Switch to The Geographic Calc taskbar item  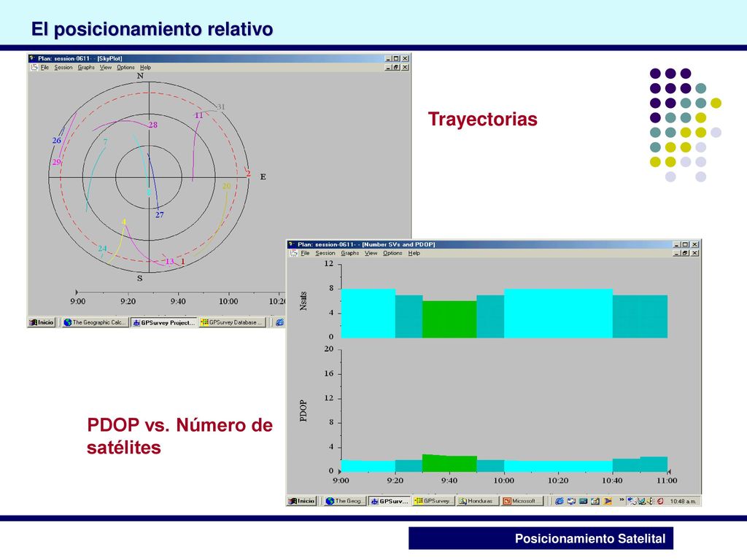click(95, 322)
